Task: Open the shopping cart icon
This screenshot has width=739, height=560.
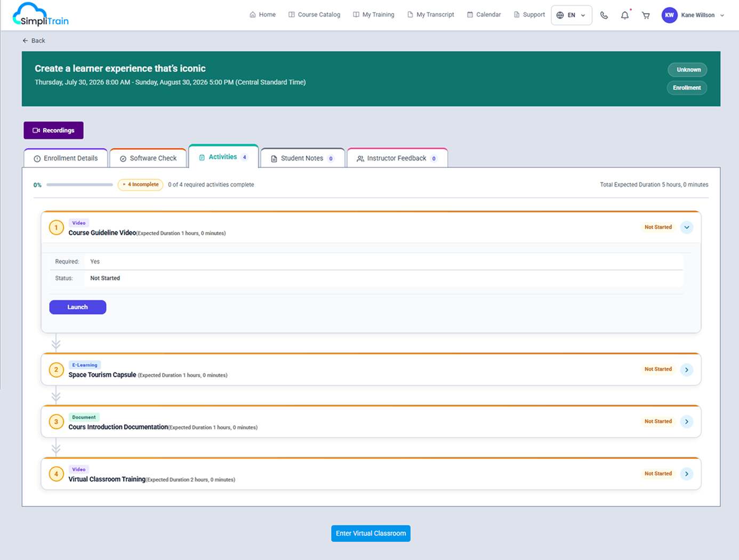Action: point(646,15)
